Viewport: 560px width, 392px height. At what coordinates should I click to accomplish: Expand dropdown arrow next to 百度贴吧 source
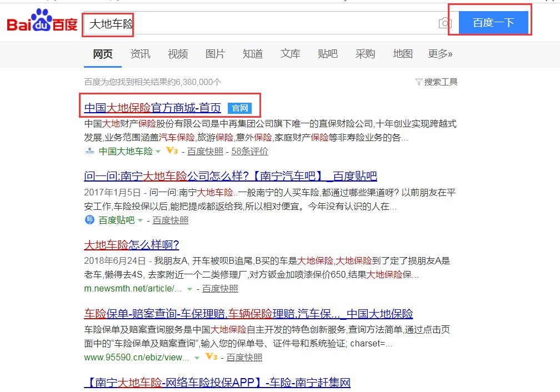click(141, 220)
